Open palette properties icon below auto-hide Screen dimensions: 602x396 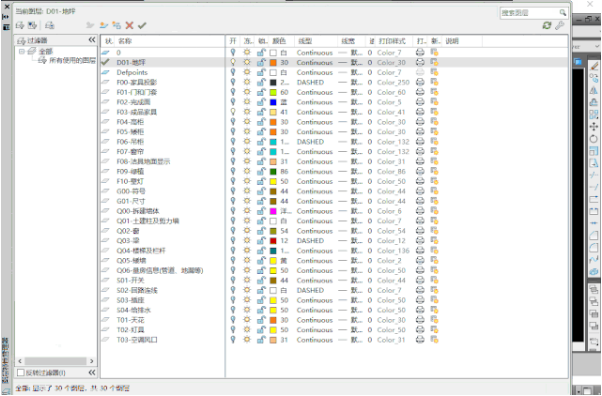[6, 27]
